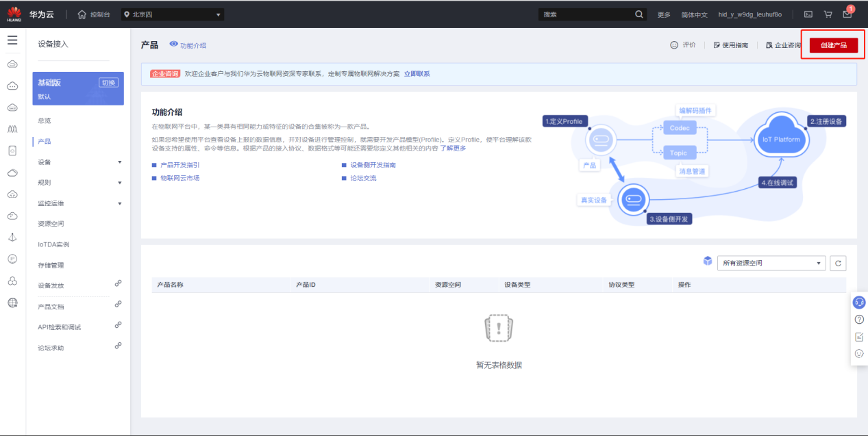This screenshot has height=436, width=868.
Task: Click the 立即联系 link in banner
Action: pyautogui.click(x=417, y=74)
